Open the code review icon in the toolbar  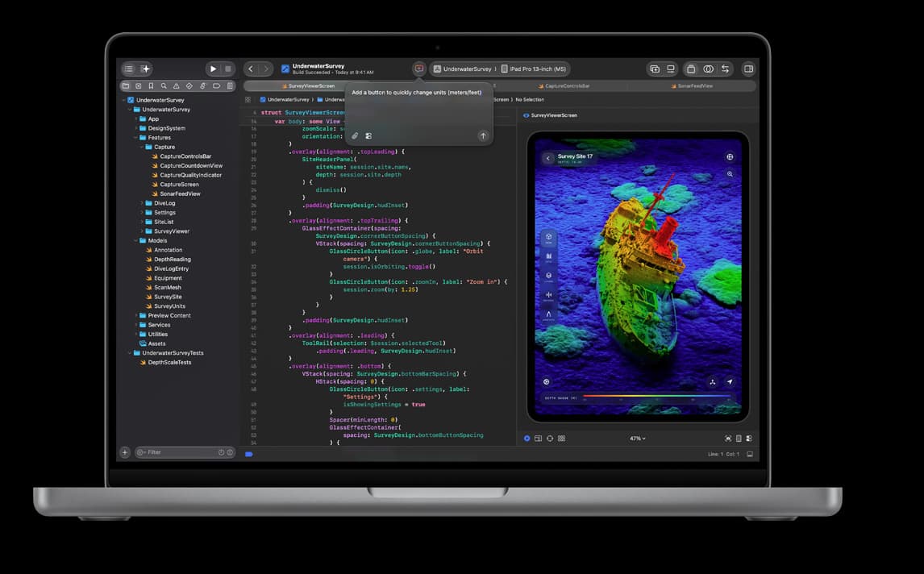725,69
